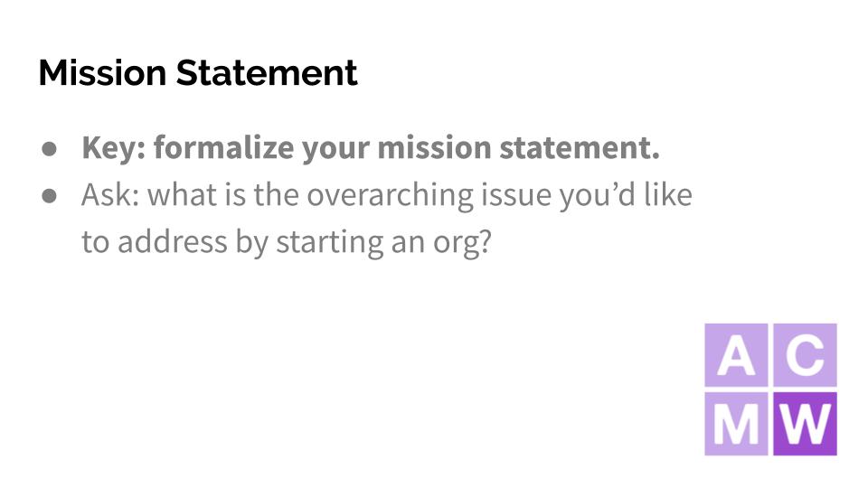This screenshot has width=868, height=488.
Task: Click the dark purple W logo tile
Action: 805,423
